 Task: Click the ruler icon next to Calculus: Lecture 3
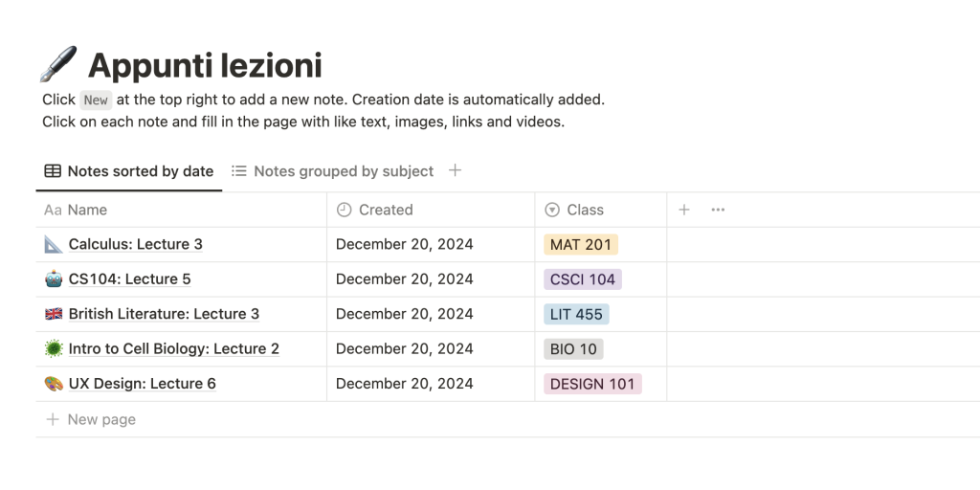click(54, 244)
